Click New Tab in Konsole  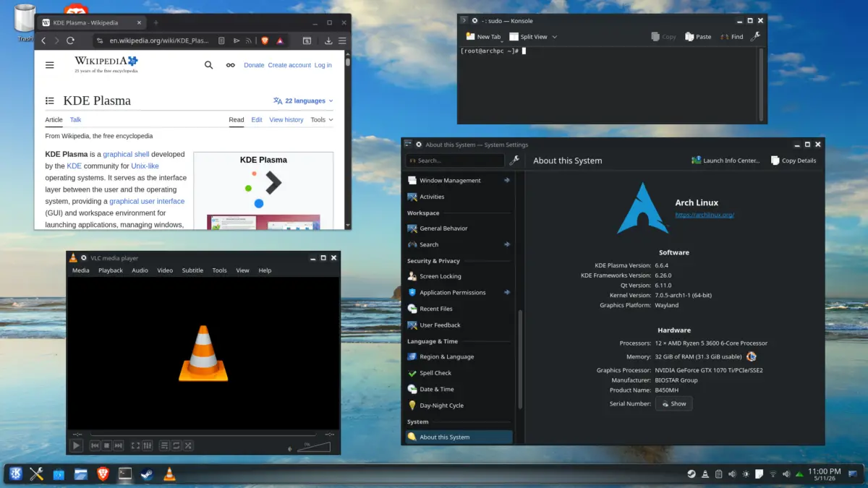[x=483, y=36]
